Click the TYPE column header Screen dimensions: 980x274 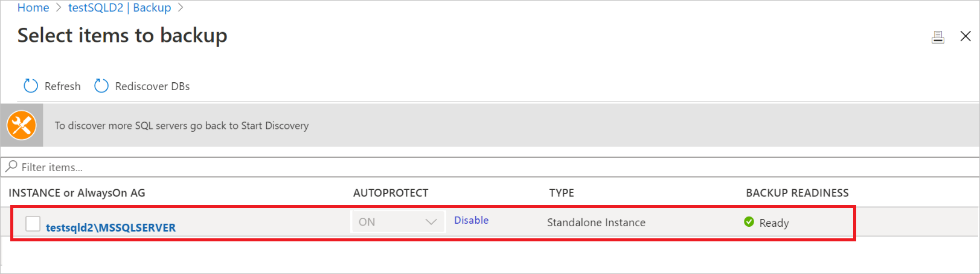[x=562, y=193]
